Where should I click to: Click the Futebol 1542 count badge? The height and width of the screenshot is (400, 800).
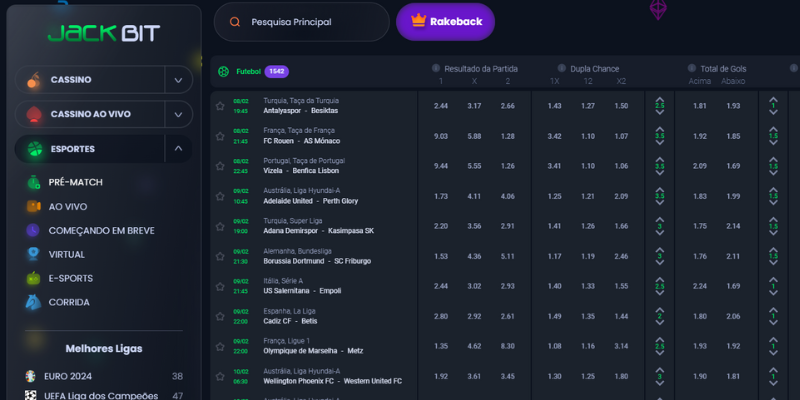pos(277,71)
